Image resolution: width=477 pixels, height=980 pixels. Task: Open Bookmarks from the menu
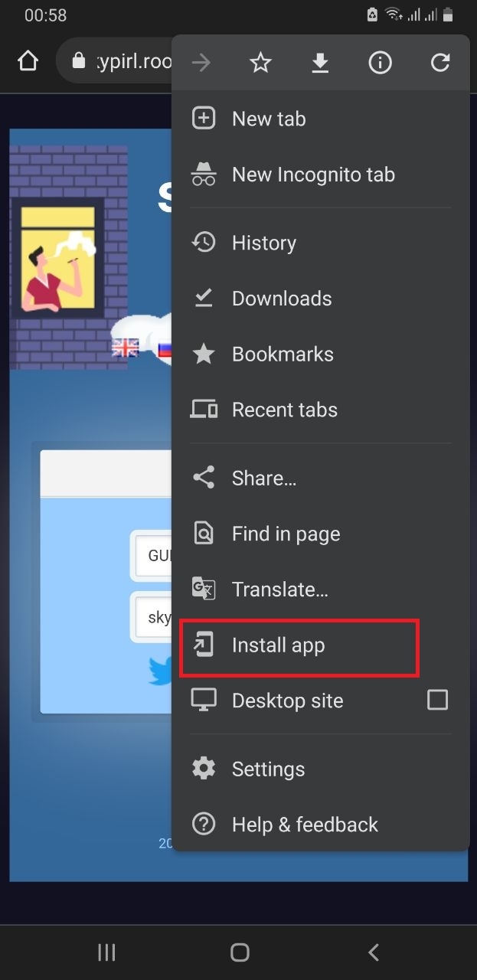click(282, 354)
